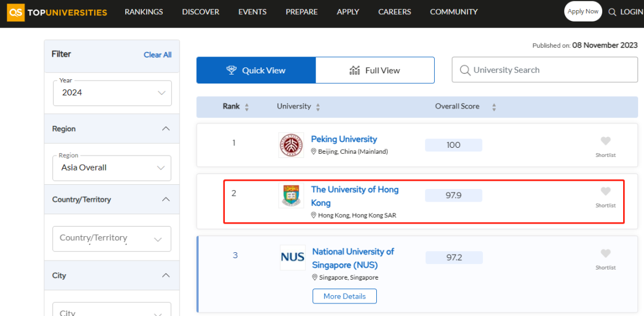
Task: Click University of Hong Kong crest logo
Action: tap(291, 195)
